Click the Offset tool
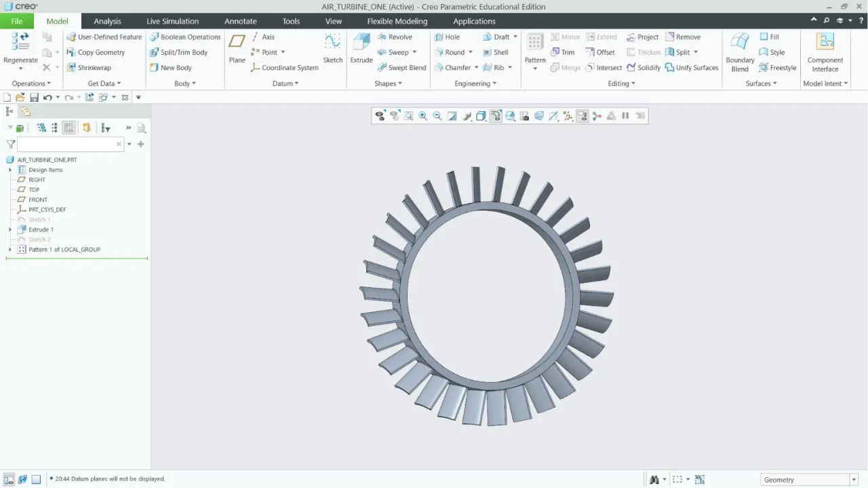 coord(600,52)
